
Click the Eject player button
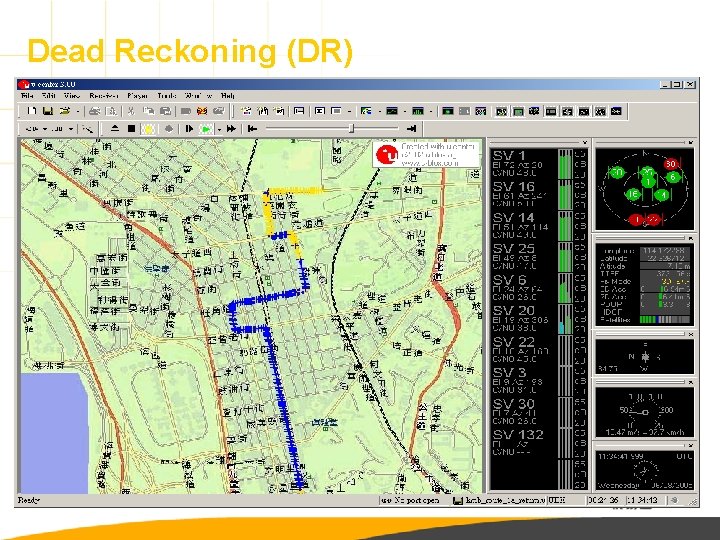(115, 129)
